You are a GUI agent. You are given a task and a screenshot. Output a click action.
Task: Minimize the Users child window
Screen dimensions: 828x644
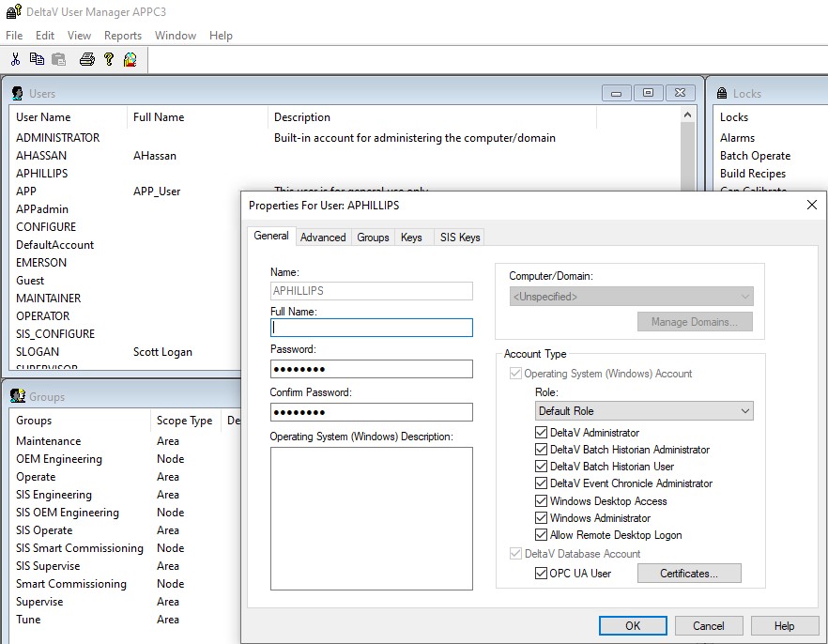(616, 93)
